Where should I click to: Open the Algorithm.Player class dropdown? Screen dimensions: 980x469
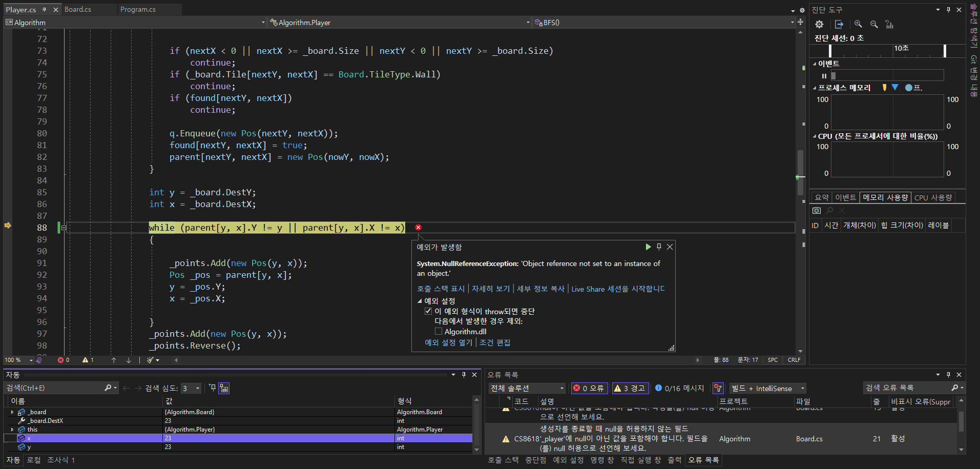pos(528,23)
